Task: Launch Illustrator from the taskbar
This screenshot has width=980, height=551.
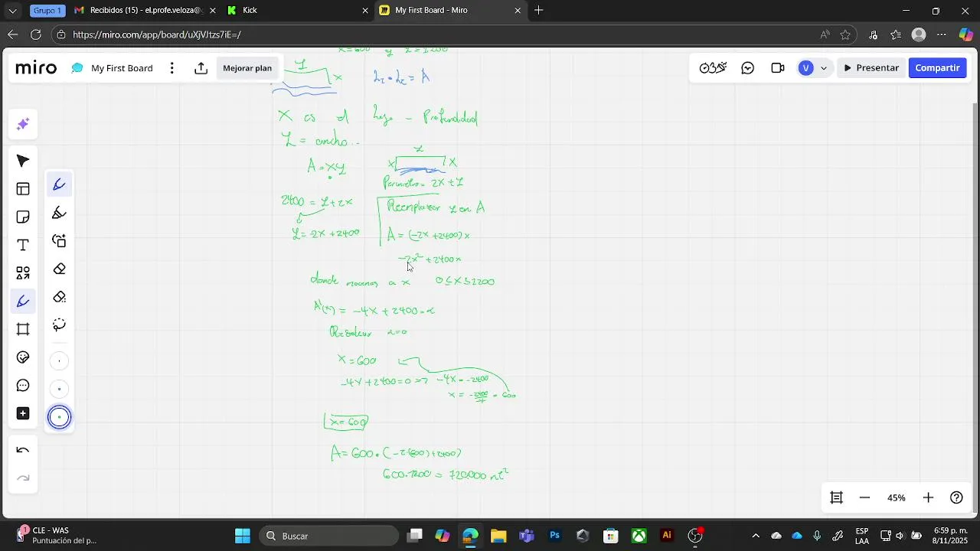Action: pyautogui.click(x=667, y=536)
